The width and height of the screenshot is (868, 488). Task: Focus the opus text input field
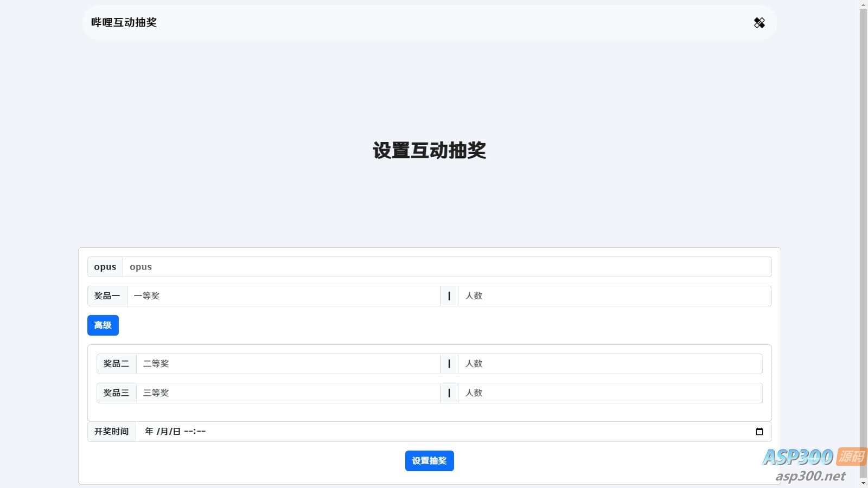pos(446,267)
